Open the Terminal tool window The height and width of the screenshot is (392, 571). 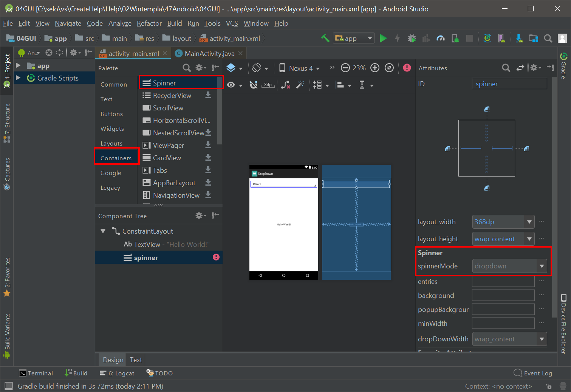pos(36,373)
